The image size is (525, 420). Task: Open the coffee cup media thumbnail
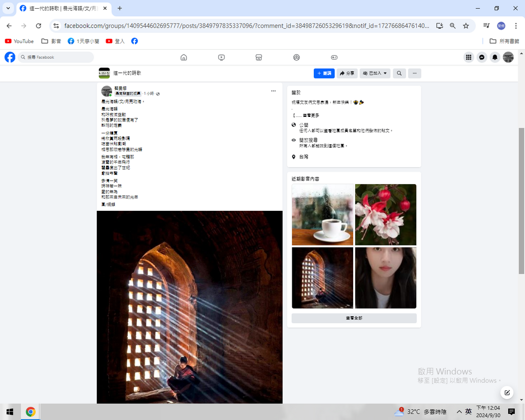pyautogui.click(x=322, y=214)
